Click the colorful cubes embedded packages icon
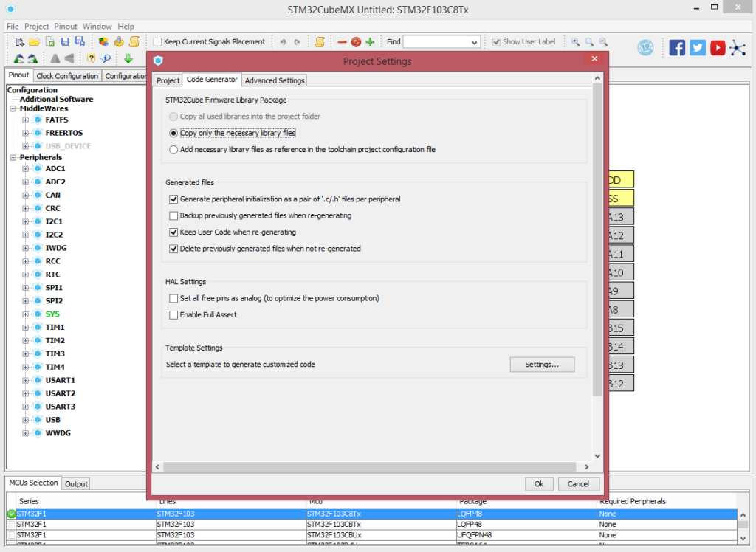The height and width of the screenshot is (552, 756). point(103,42)
